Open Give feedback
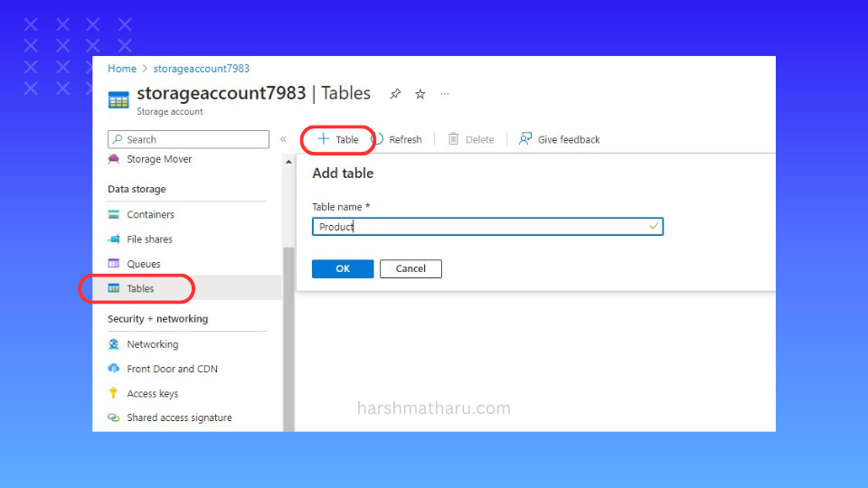The width and height of the screenshot is (868, 488). coord(559,139)
